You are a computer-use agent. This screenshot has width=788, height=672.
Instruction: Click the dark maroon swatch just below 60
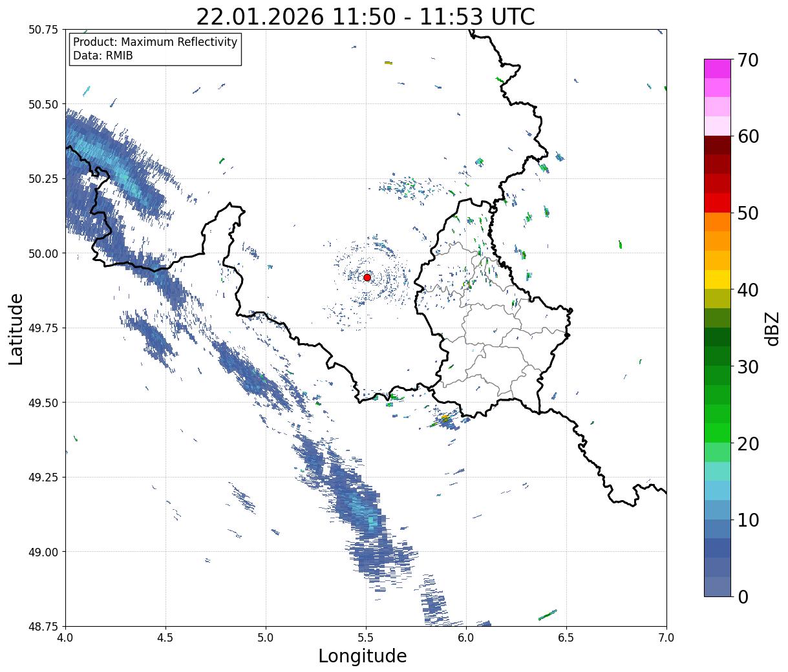pyautogui.click(x=718, y=145)
